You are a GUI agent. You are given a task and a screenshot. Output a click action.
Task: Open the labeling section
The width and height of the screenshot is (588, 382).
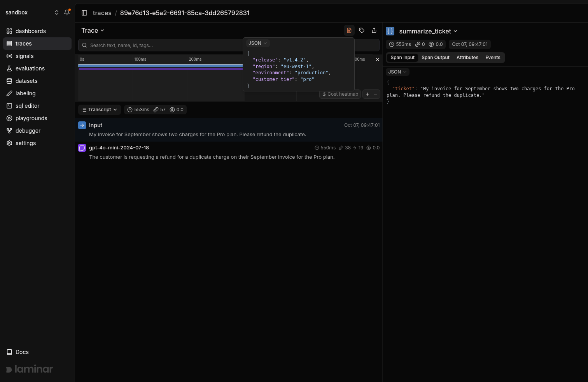(37, 93)
